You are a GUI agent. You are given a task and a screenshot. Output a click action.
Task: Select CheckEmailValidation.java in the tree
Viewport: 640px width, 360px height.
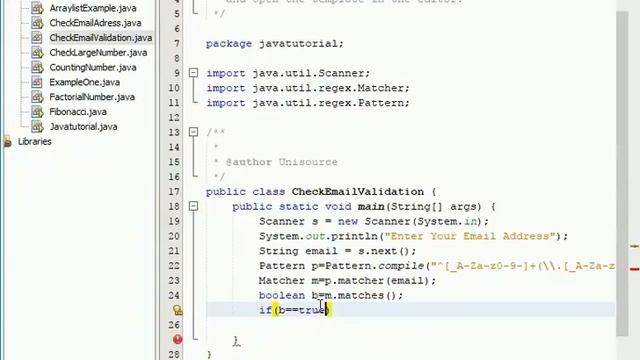(100, 38)
